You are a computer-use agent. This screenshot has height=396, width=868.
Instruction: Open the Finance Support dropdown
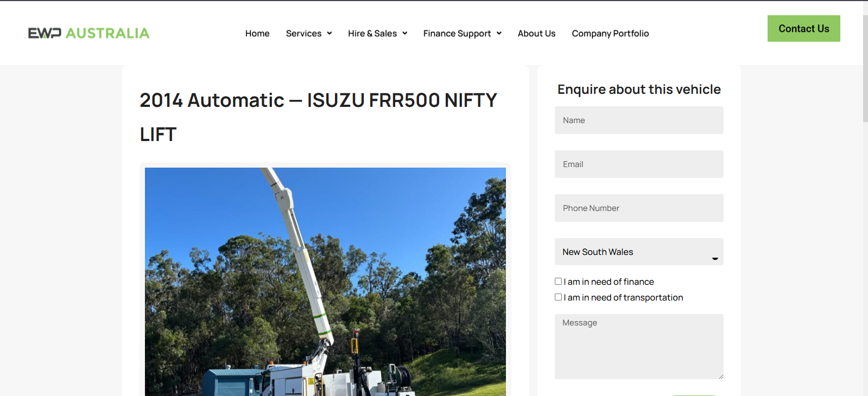tap(462, 34)
